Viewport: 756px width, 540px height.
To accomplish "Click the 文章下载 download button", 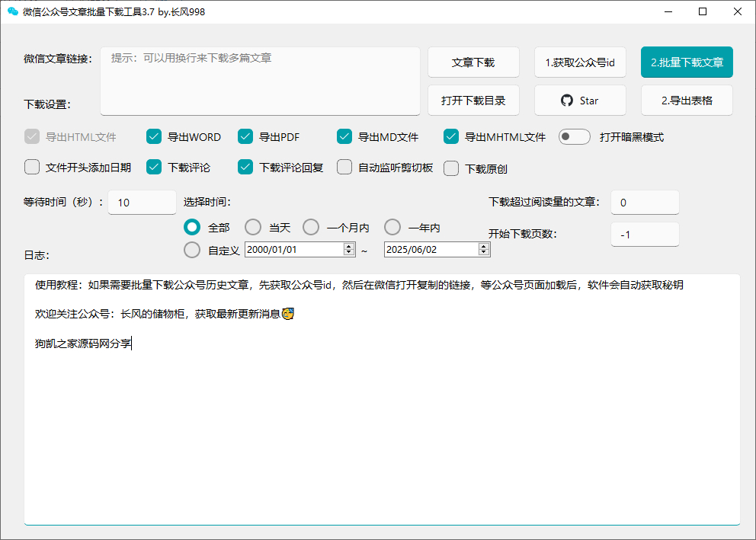I will point(473,62).
